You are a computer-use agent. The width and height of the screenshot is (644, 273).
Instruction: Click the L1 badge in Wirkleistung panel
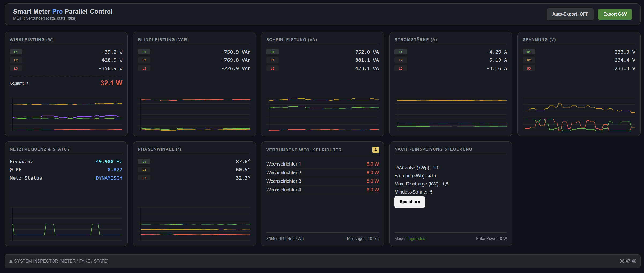(x=16, y=52)
